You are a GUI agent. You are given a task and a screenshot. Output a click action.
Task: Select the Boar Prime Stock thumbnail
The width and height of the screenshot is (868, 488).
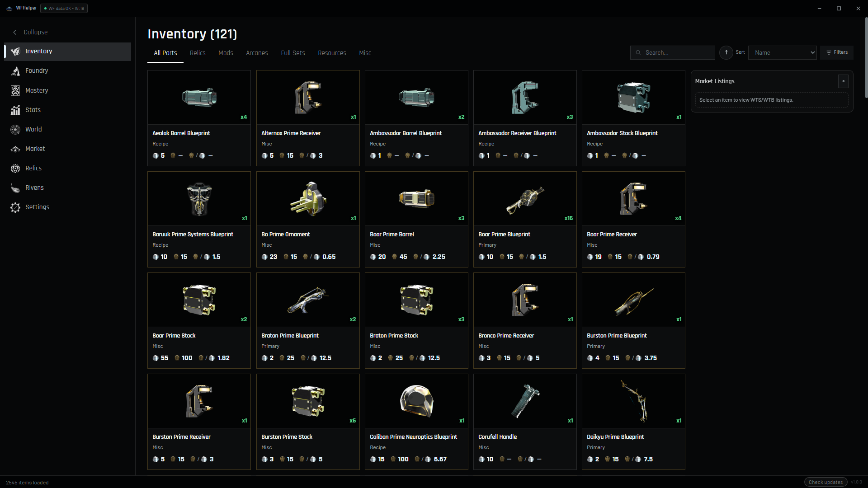(x=199, y=300)
